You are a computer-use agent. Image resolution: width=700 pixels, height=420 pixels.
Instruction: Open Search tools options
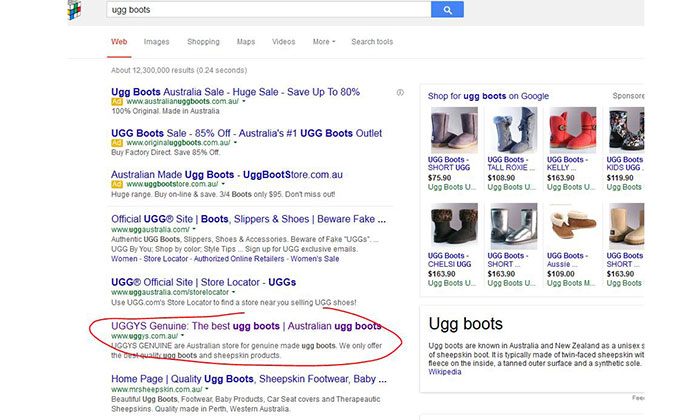(372, 42)
